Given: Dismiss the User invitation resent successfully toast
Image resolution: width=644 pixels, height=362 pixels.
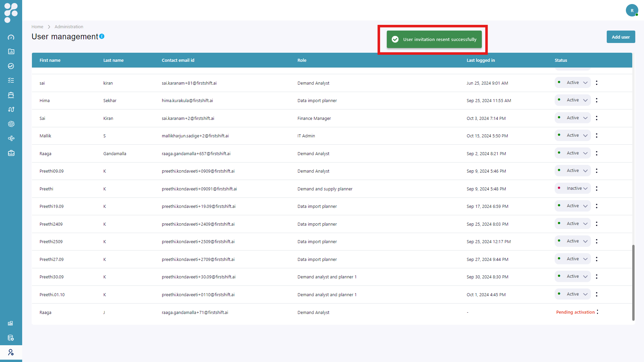Looking at the screenshot, I should click(x=434, y=39).
